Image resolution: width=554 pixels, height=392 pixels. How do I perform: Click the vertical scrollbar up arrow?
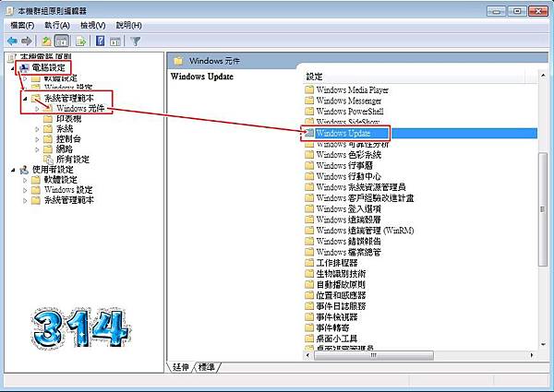543,76
